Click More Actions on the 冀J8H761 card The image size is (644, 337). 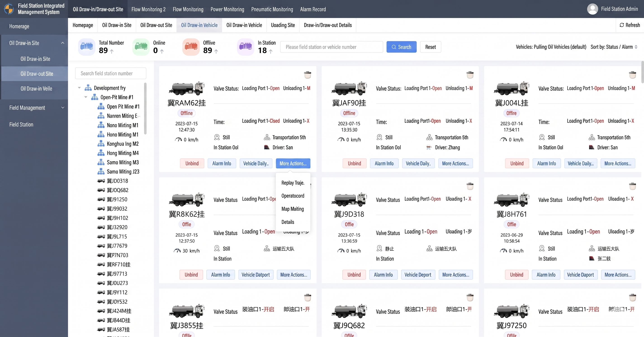(x=618, y=275)
